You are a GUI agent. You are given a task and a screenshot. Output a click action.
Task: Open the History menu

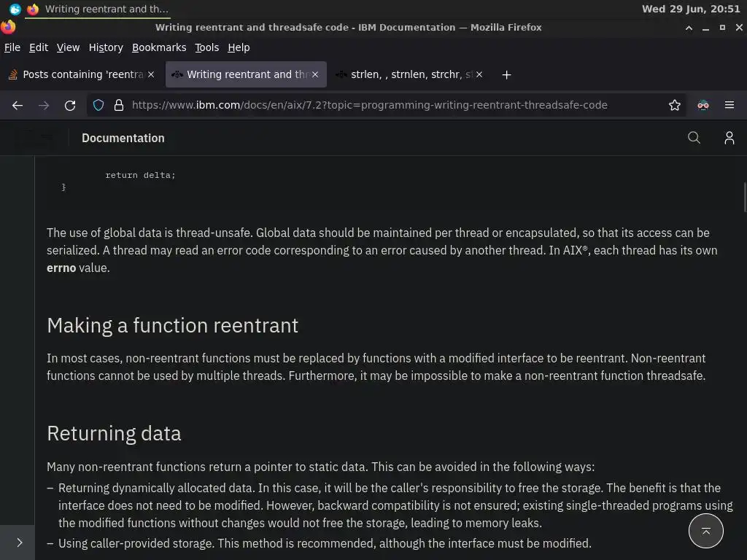click(x=106, y=47)
